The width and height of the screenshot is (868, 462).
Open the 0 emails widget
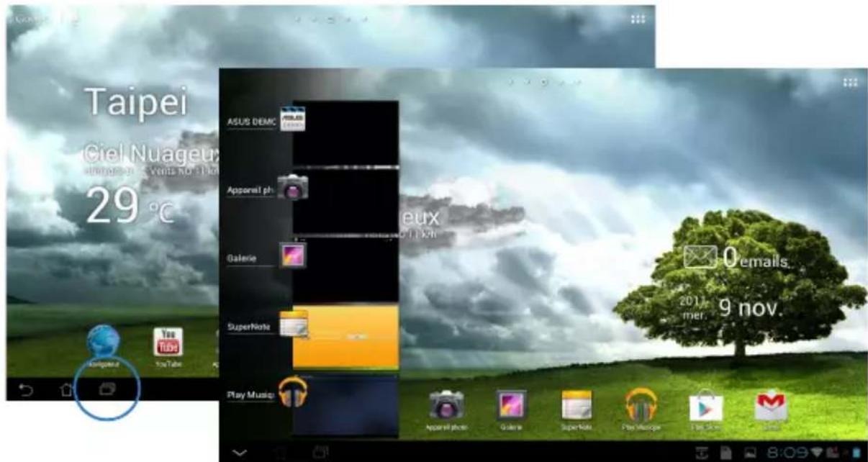pyautogui.click(x=735, y=258)
